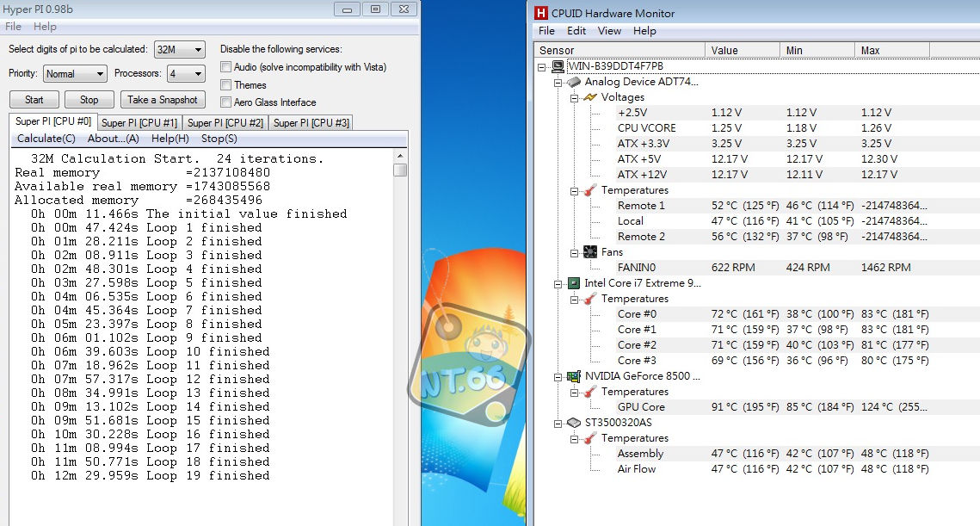980x526 pixels.
Task: Switch to Super PI [CPU #3] tab
Action: pyautogui.click(x=311, y=122)
